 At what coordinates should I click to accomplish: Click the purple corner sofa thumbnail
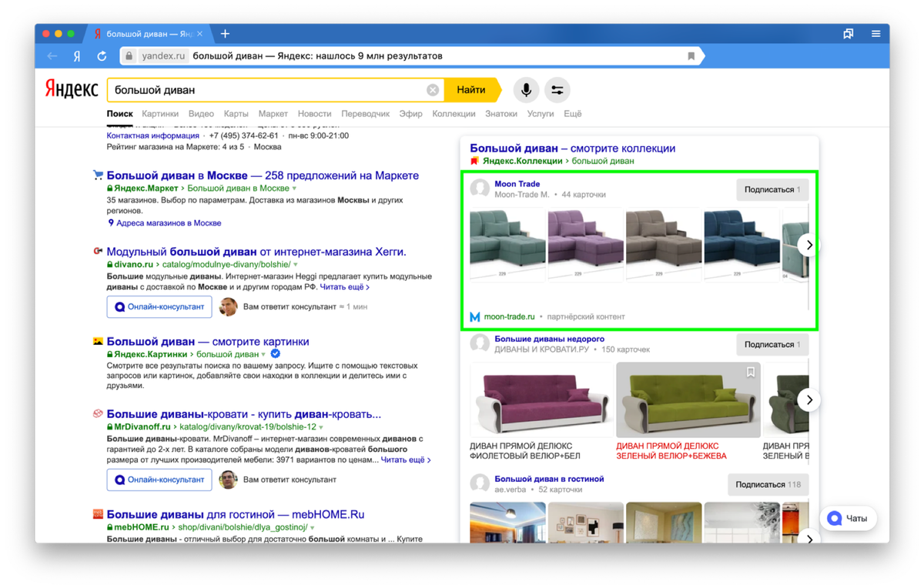coord(585,245)
